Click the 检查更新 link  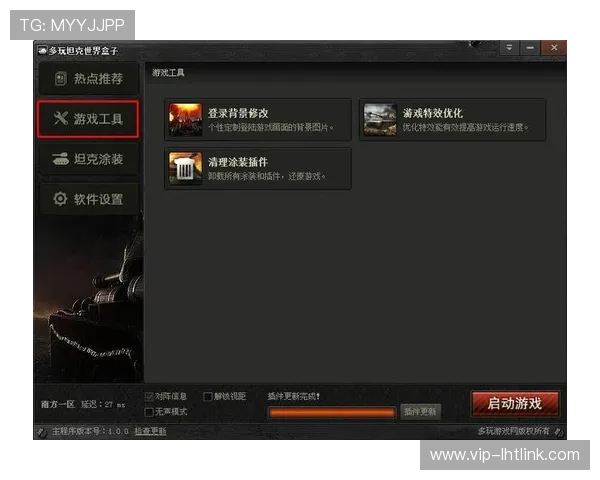click(150, 431)
